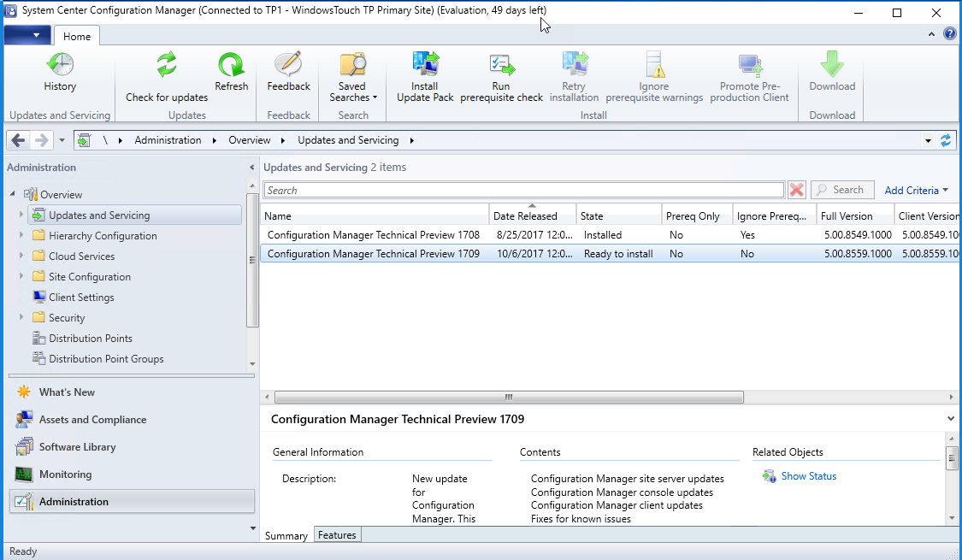Open Saved Searches in the ribbon

pos(353,77)
